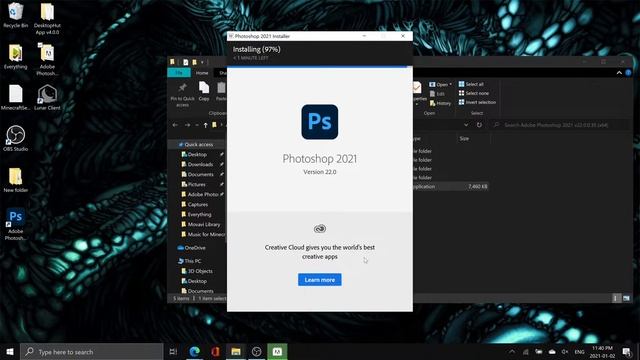Click Learn more button in installer
The height and width of the screenshot is (360, 640).
[x=320, y=280]
